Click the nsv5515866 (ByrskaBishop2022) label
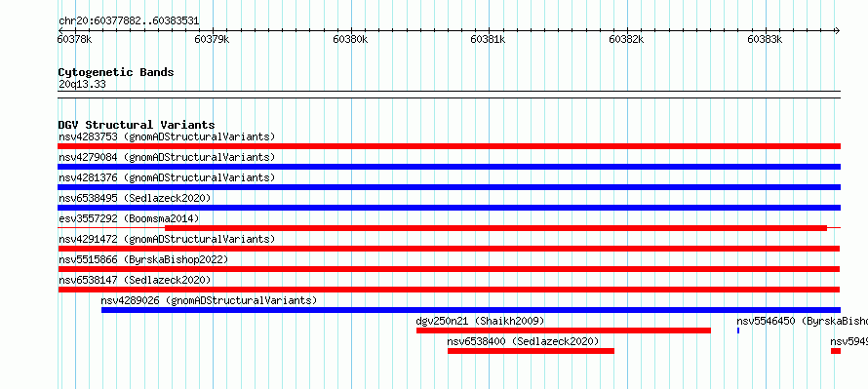 (143, 259)
